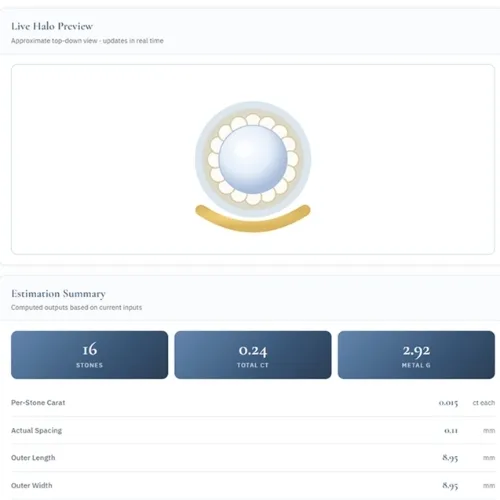
Task: Select the topmost small halo stone
Action: coord(253,120)
